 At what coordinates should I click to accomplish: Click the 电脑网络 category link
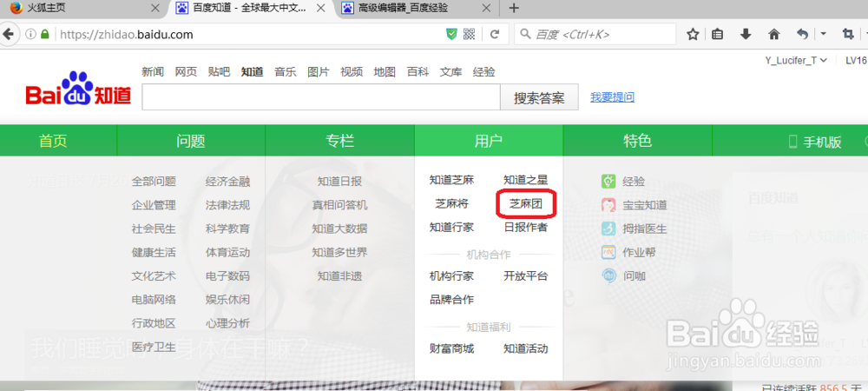click(154, 300)
